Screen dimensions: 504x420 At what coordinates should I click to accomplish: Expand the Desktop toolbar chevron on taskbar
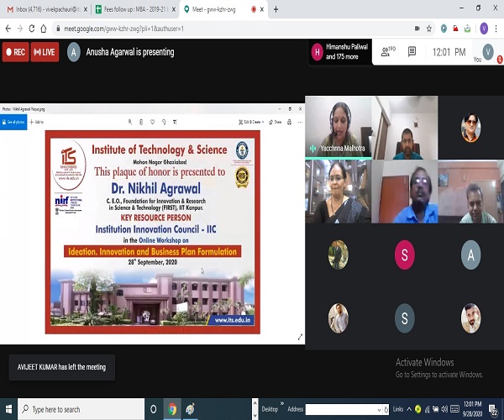coord(282,403)
